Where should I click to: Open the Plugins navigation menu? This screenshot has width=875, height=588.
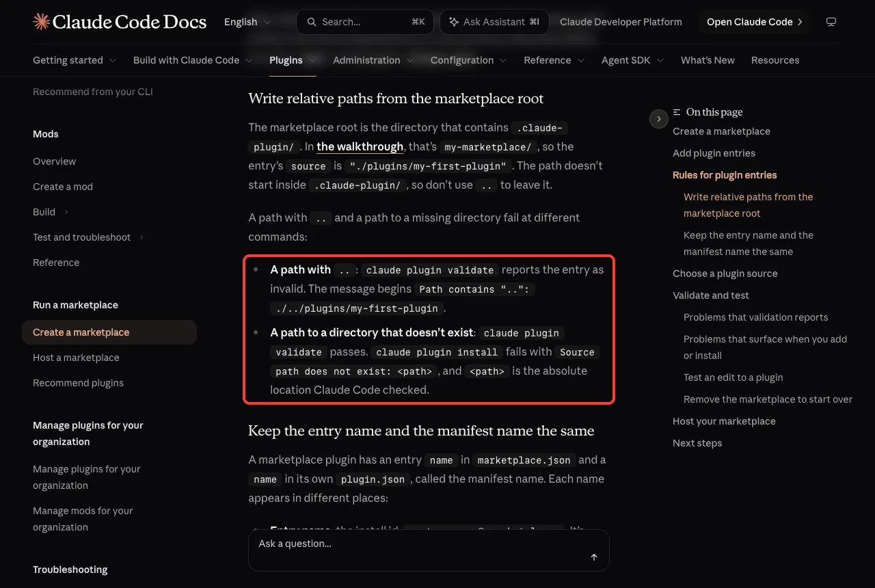coord(293,60)
